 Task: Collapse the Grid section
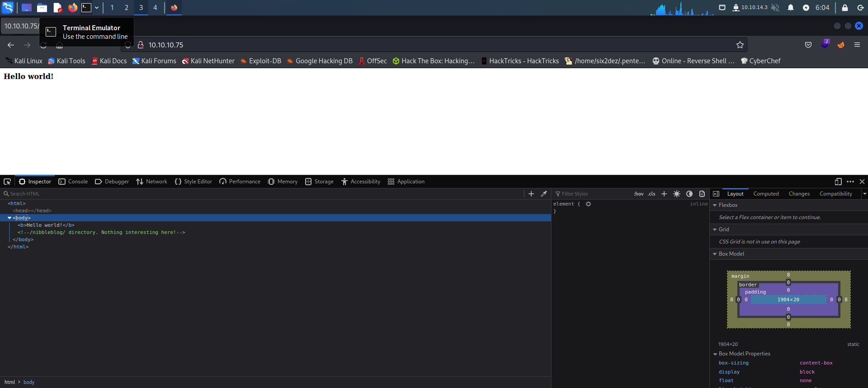point(715,229)
